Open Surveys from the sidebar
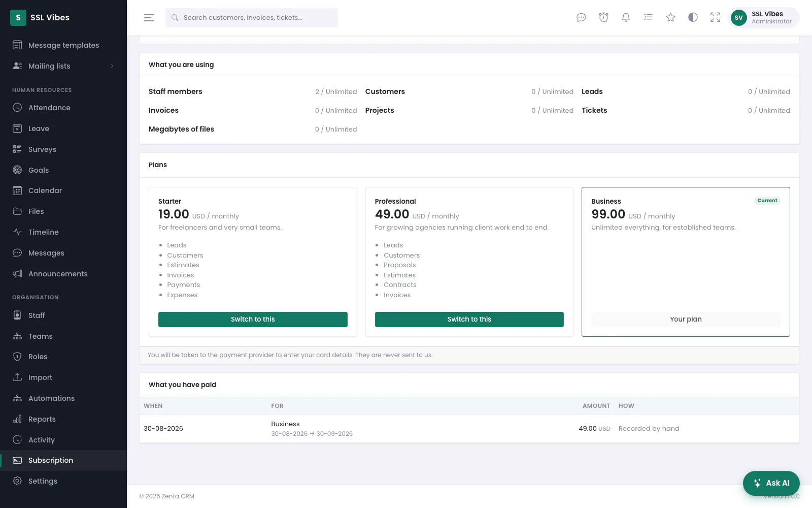Screen dimensions: 812x508 tap(63, 149)
